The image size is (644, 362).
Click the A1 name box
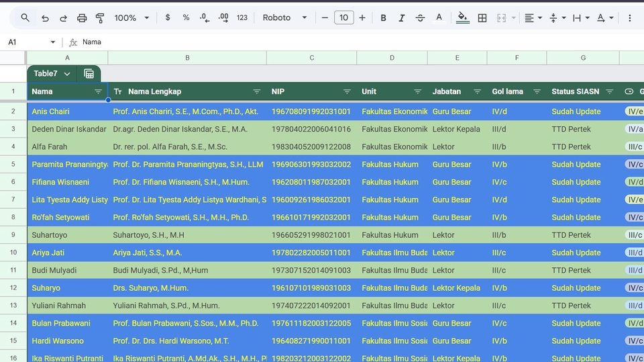point(27,42)
